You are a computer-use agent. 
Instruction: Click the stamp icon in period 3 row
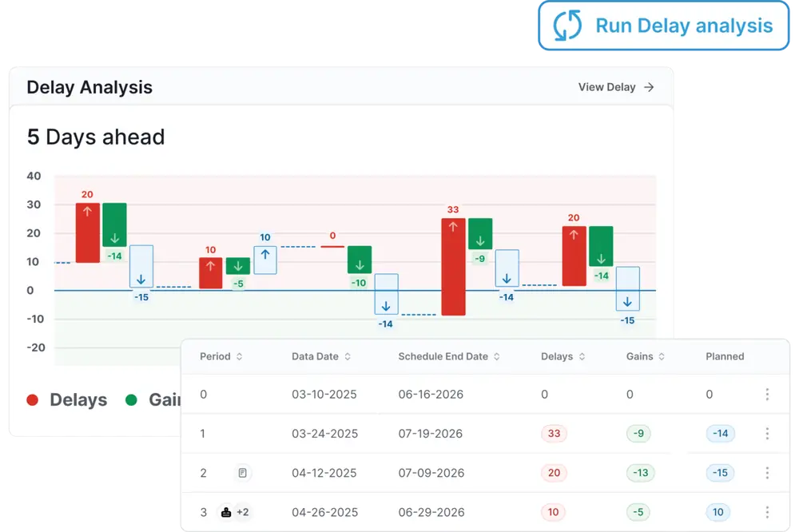pyautogui.click(x=226, y=512)
